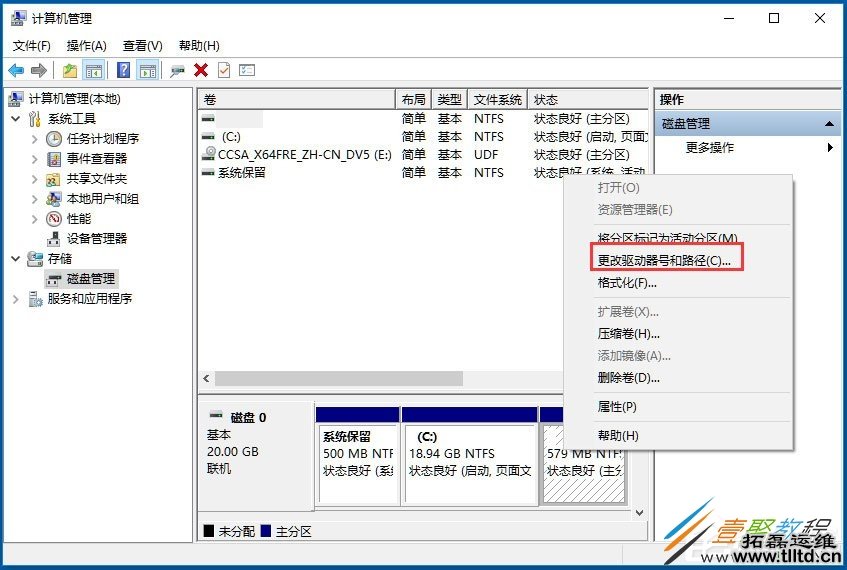Click the red X delete toolbar icon
Image resolution: width=847 pixels, height=570 pixels.
[201, 70]
